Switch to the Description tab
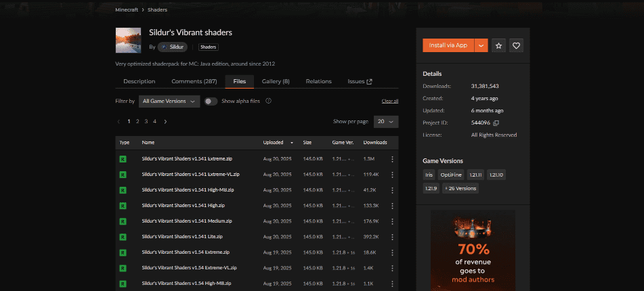Viewport: 644px width, 291px height. (139, 81)
